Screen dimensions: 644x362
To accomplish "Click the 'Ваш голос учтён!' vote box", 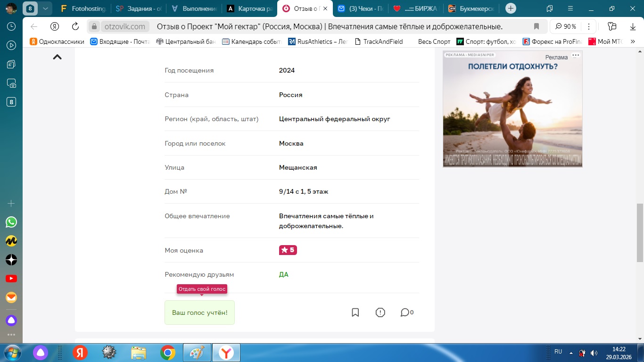I will tap(199, 313).
